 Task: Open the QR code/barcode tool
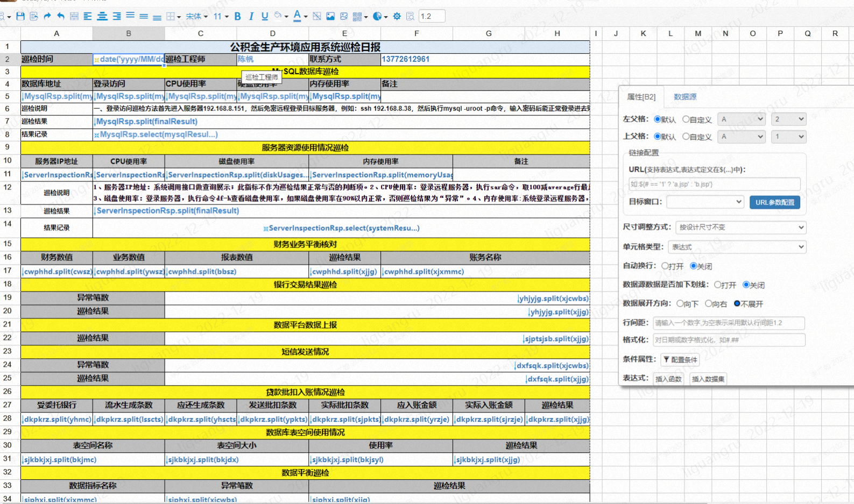tap(359, 16)
